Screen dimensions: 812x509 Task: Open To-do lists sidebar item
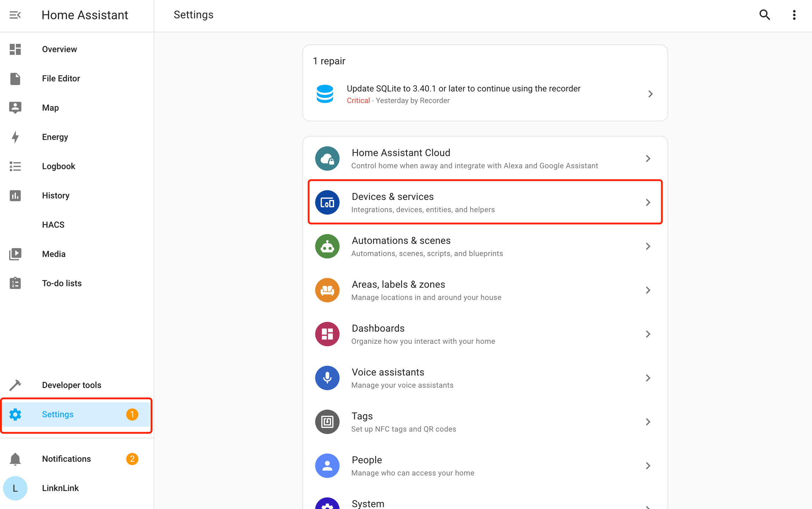(x=62, y=283)
